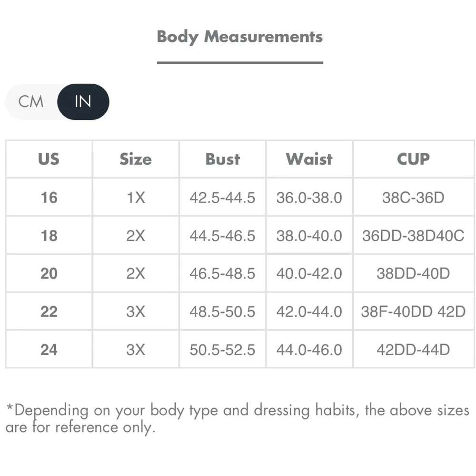This screenshot has width=476, height=476.
Task: Click the 1X size cell
Action: pyautogui.click(x=136, y=197)
